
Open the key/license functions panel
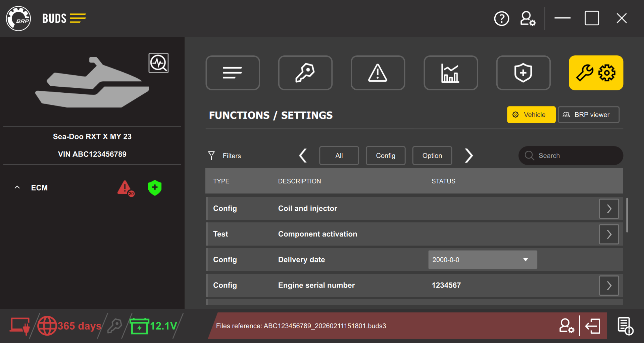[x=305, y=73]
